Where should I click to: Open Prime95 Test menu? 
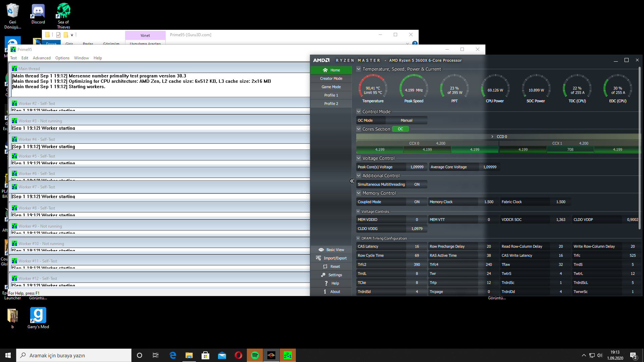coord(13,58)
